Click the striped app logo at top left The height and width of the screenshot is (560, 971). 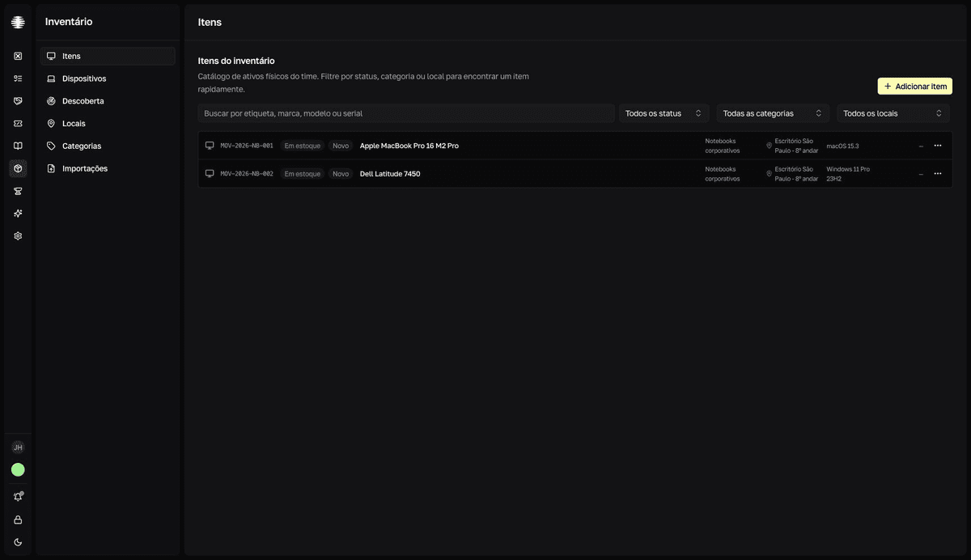tap(18, 23)
